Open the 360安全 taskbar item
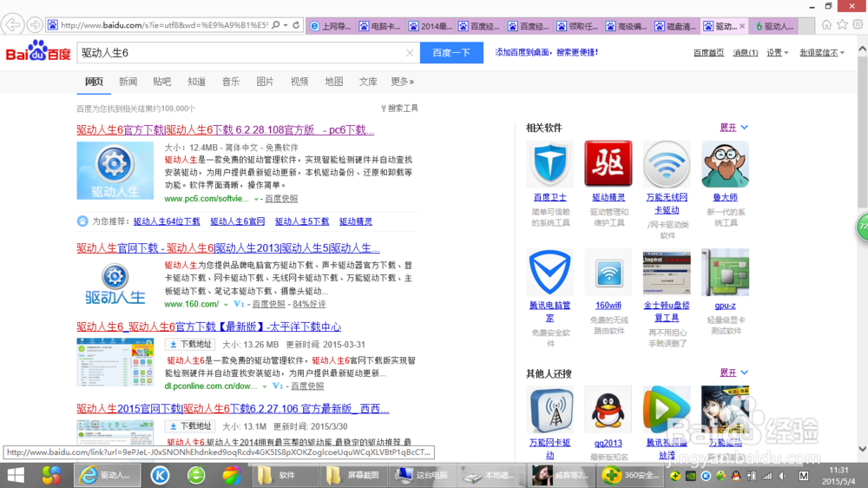 632,475
